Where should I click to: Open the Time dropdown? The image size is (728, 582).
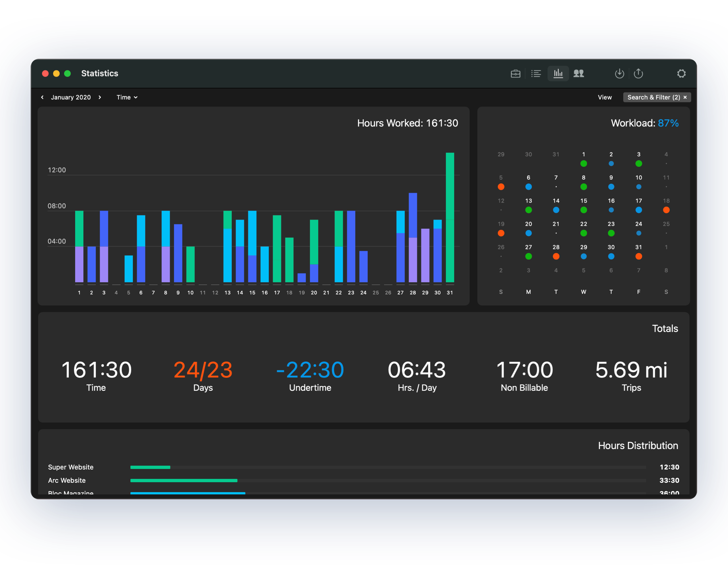(x=127, y=97)
